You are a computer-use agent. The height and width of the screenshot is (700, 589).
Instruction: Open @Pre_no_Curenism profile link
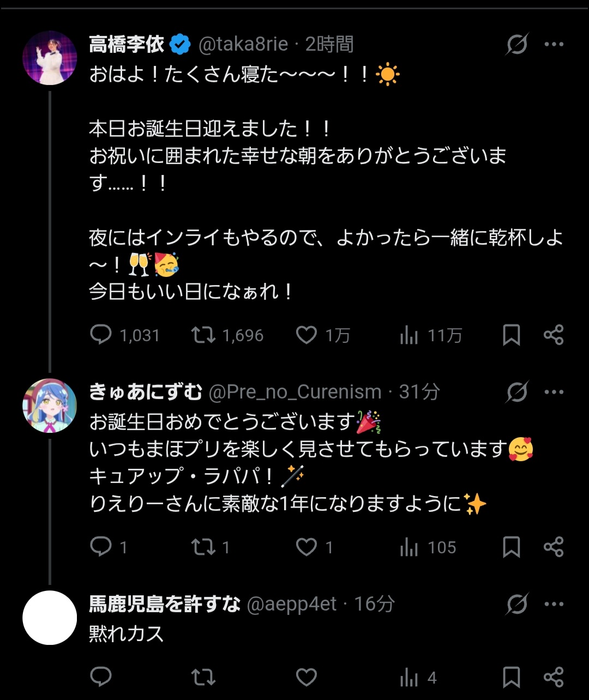click(295, 392)
